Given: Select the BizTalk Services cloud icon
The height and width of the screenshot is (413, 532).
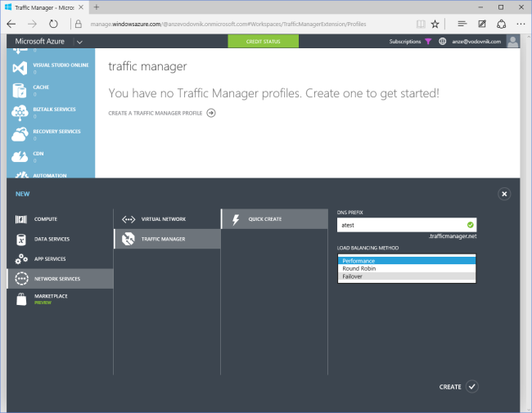Looking at the screenshot, I should (20, 113).
